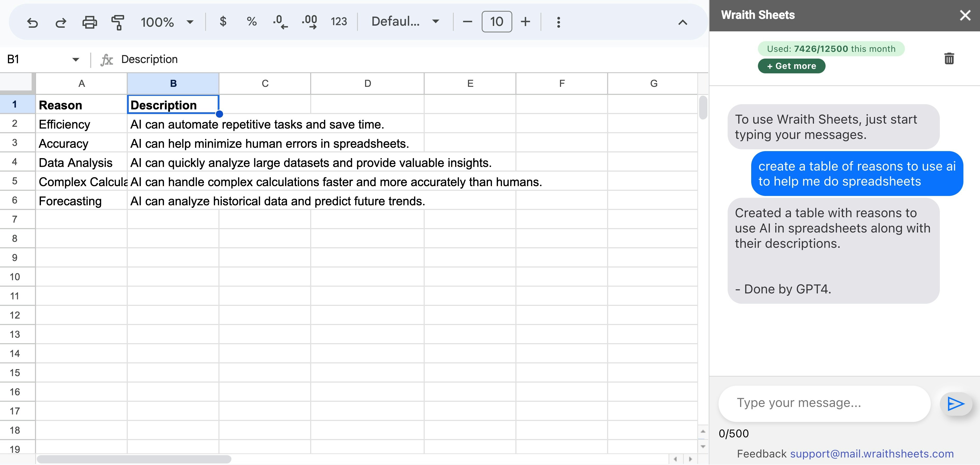Collapse toolbar with up chevron
Viewport: 980px width, 465px height.
click(x=683, y=23)
